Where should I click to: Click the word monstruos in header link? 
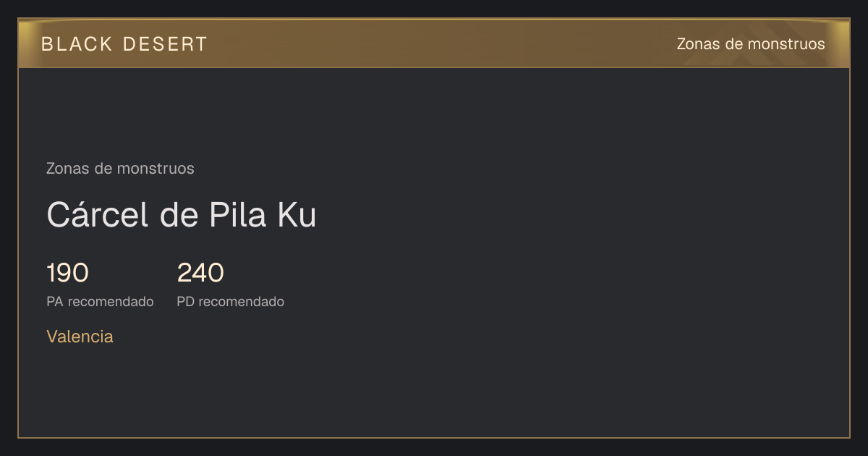(786, 44)
